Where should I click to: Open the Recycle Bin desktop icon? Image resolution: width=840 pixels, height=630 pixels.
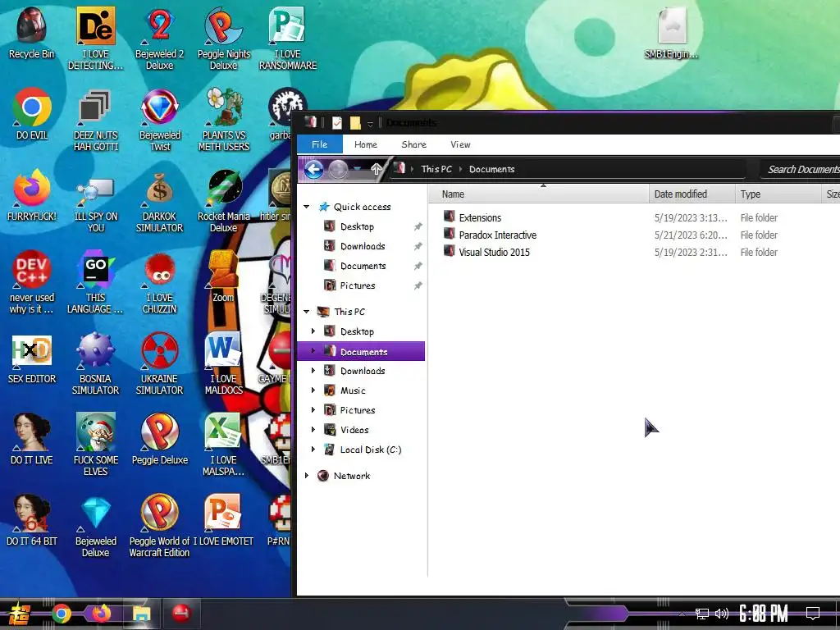[31, 33]
